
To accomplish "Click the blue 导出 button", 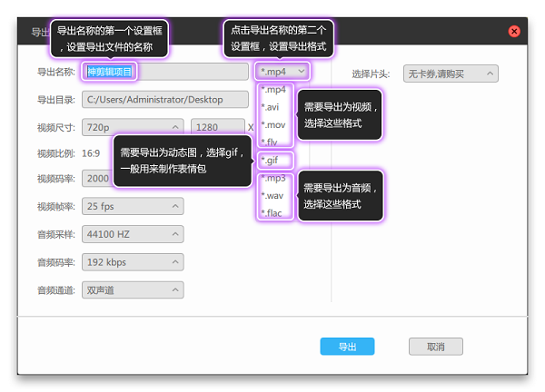I will pos(347,347).
